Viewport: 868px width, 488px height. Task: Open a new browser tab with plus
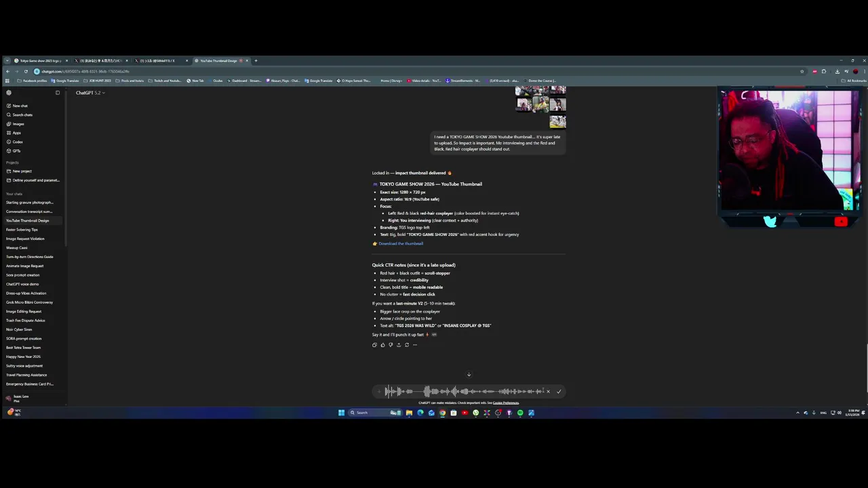[256, 61]
